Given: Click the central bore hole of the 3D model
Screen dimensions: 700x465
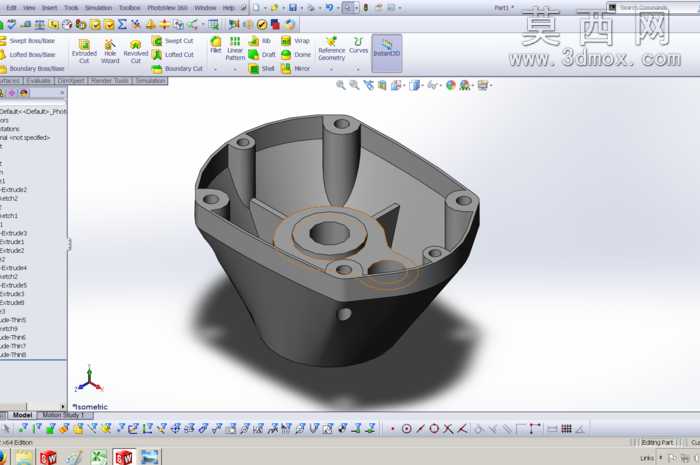Looking at the screenshot, I should coord(330,233).
